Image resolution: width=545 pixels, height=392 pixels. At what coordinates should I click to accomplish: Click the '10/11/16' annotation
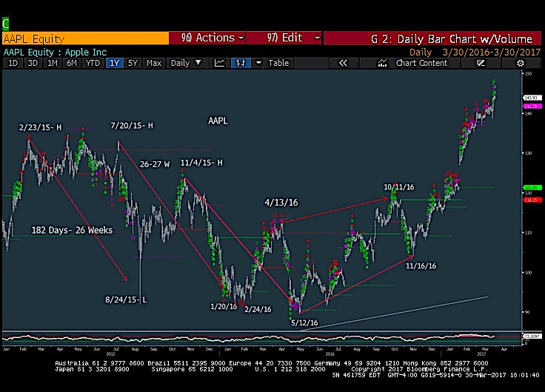(x=399, y=187)
